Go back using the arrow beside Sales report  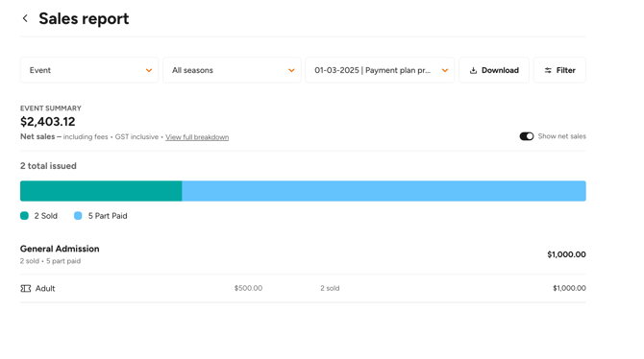(x=25, y=18)
